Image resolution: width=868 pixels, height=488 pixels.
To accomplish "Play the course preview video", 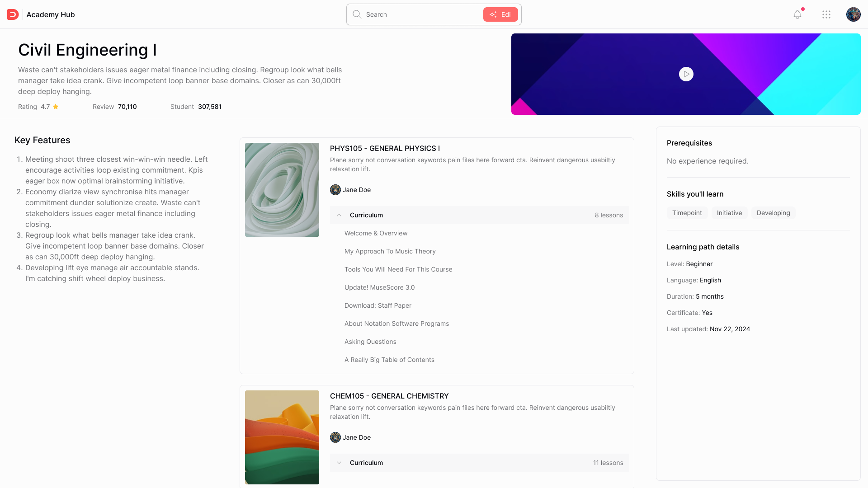I will point(686,74).
